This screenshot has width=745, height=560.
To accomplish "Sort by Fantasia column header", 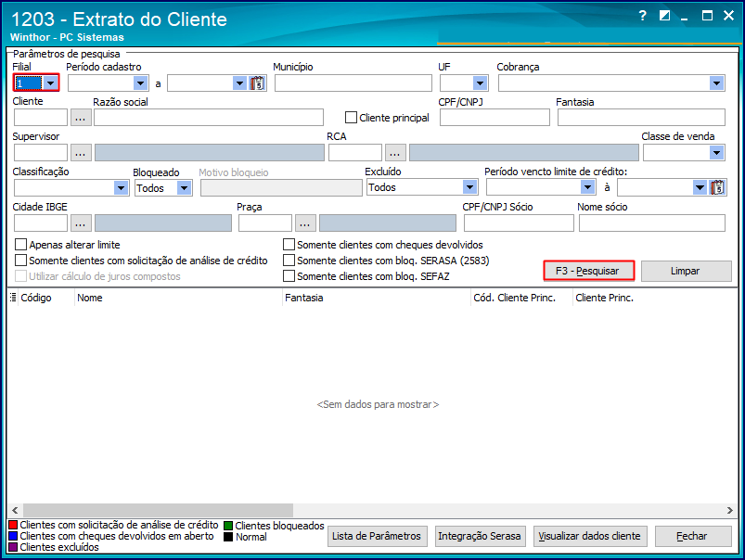I will coord(377,298).
